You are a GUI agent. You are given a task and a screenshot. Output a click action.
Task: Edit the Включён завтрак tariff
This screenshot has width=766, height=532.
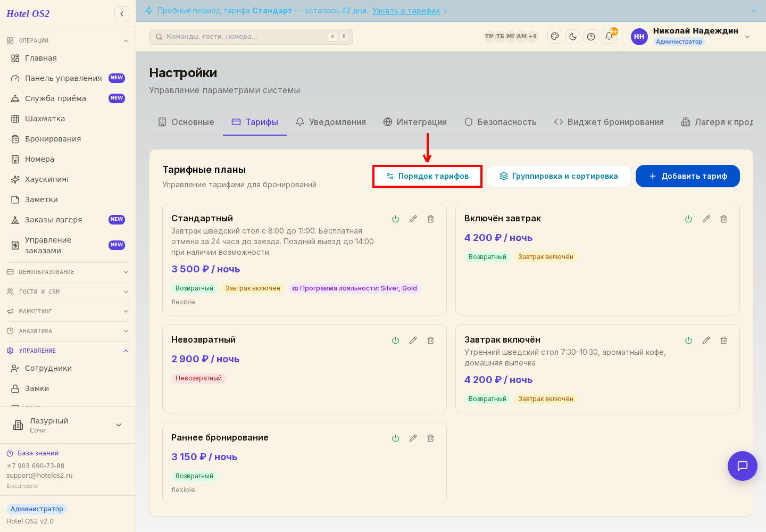706,219
